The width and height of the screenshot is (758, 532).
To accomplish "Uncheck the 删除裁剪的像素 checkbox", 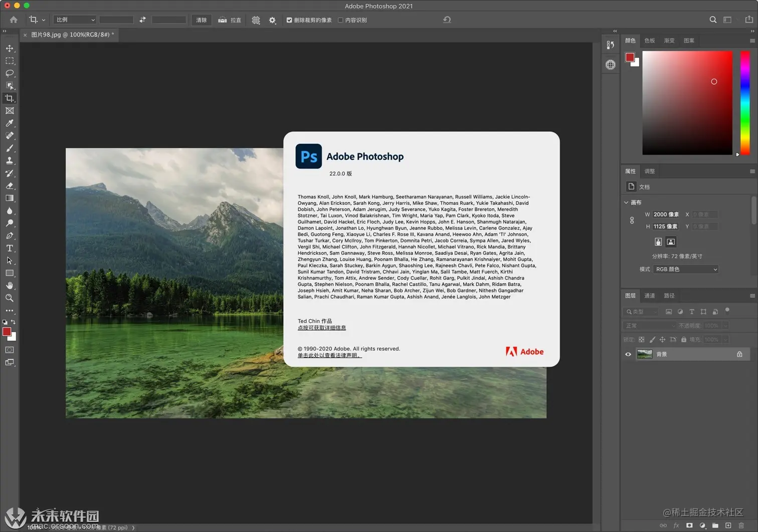I will click(289, 20).
